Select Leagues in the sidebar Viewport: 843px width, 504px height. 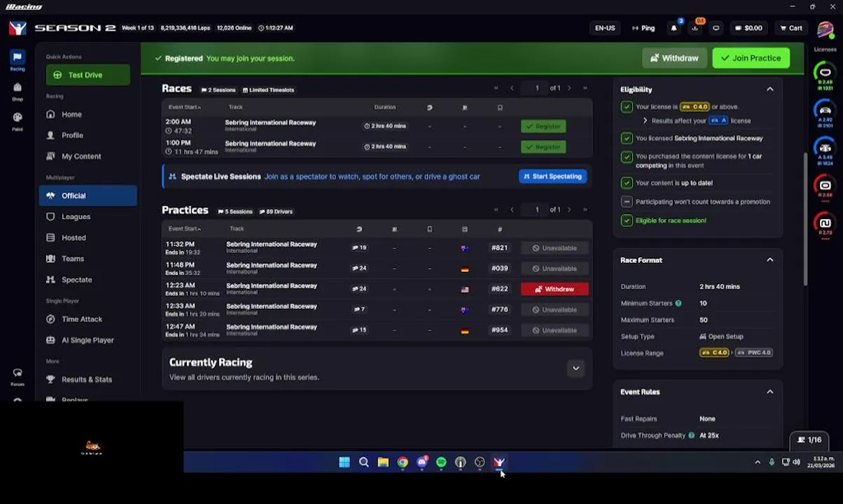[x=76, y=216]
